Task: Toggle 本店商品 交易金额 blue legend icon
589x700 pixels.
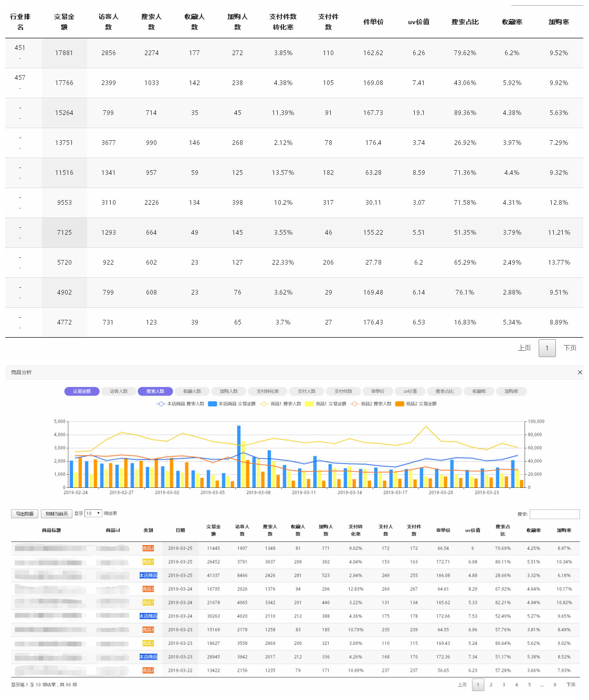Action: point(213,404)
